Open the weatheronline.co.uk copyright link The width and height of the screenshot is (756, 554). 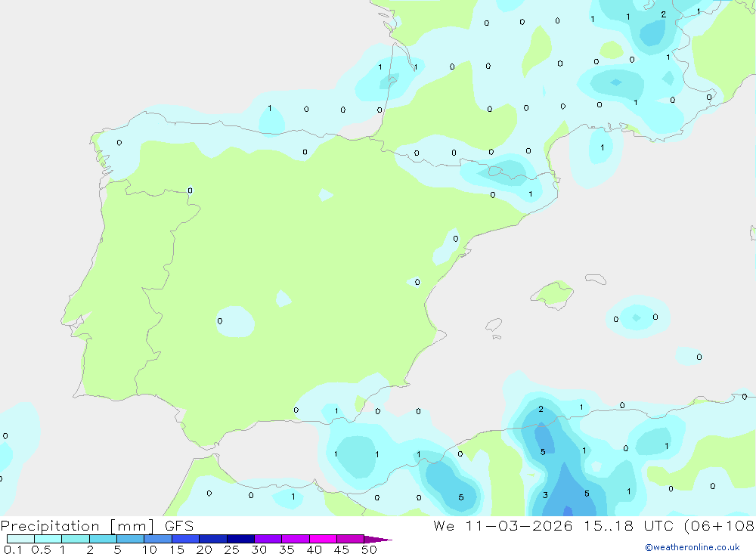(692, 547)
